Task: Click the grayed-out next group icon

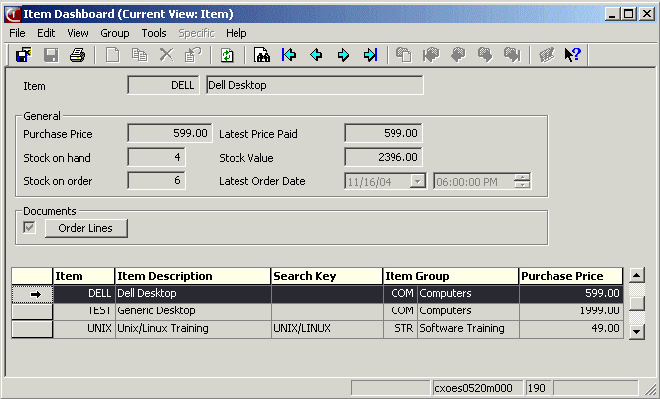Action: (485, 55)
